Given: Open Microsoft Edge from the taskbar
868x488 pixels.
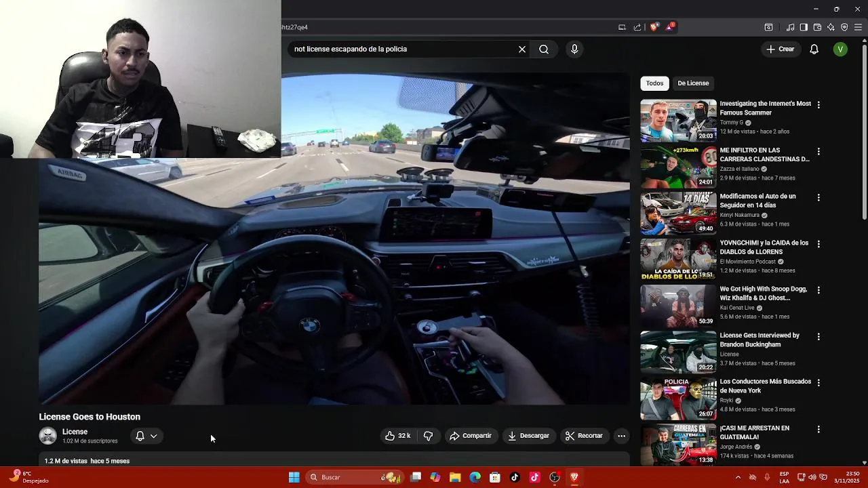Looking at the screenshot, I should [x=475, y=477].
